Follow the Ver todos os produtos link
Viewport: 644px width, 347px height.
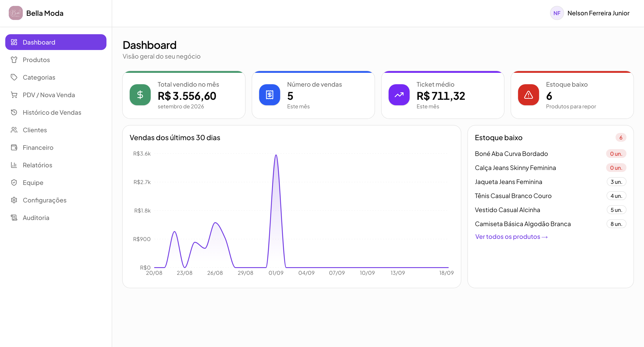(511, 237)
